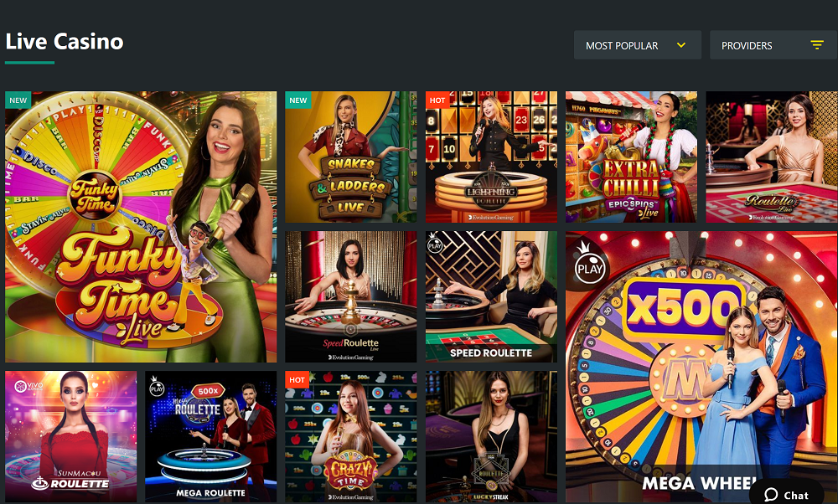Open the Providers filter dropdown
The height and width of the screenshot is (504, 838).
[773, 45]
